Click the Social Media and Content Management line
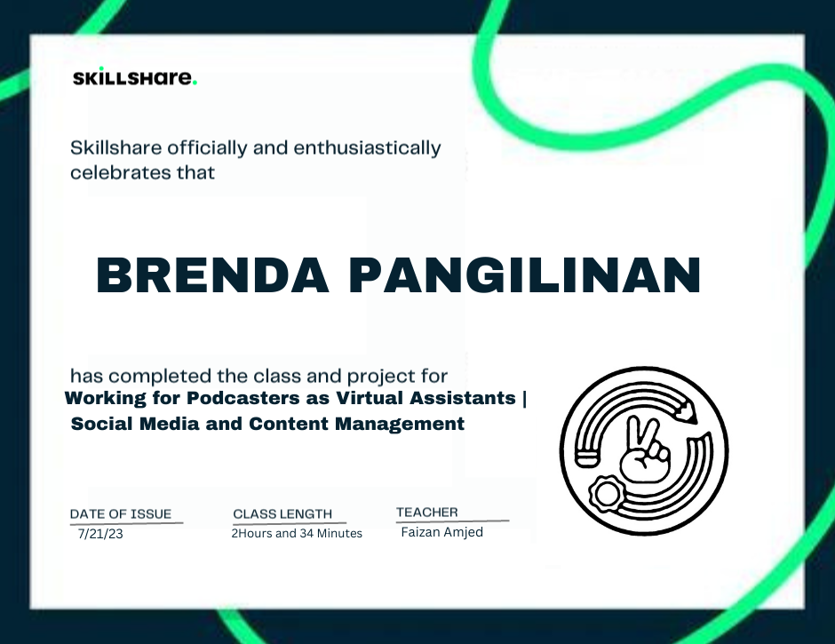Image resolution: width=835 pixels, height=644 pixels. tap(267, 424)
